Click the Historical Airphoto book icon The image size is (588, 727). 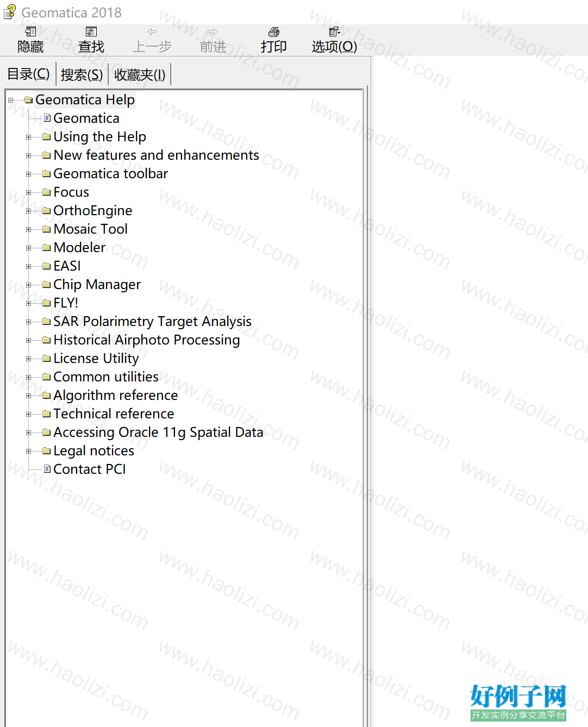click(x=47, y=340)
